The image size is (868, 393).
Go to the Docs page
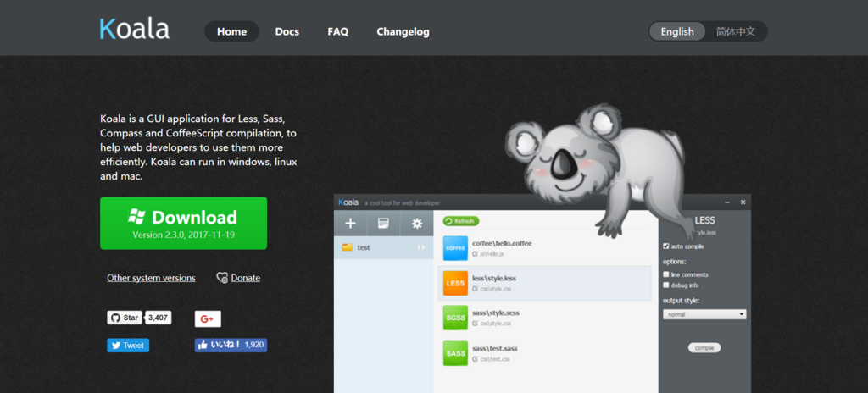pos(287,31)
